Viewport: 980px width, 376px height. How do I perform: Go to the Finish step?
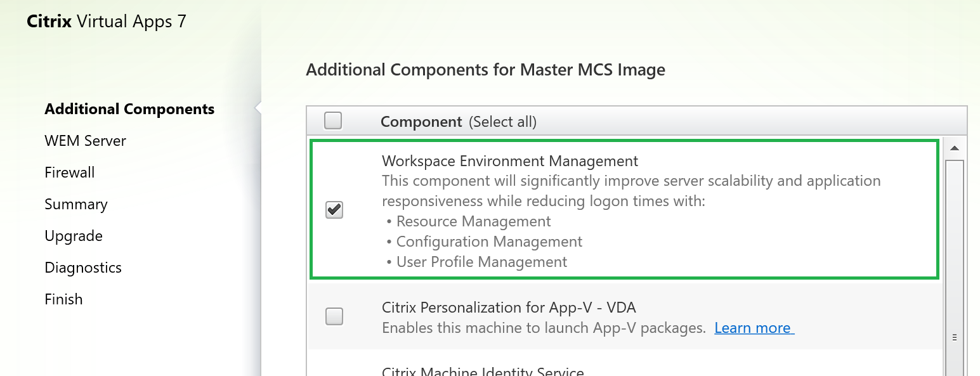pos(63,299)
